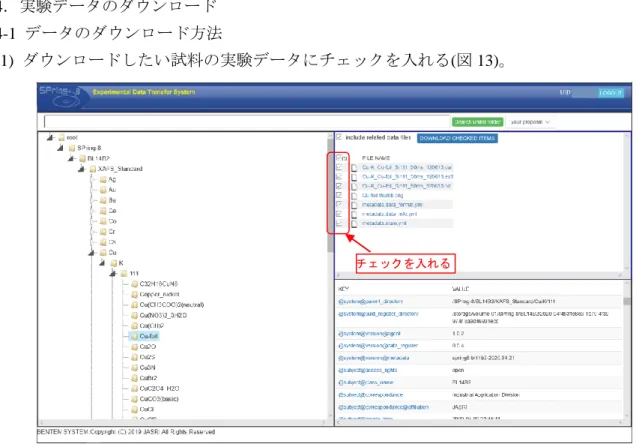639x447 pixels.
Task: Click the file list horizontal scrollbar
Action: (x=480, y=275)
